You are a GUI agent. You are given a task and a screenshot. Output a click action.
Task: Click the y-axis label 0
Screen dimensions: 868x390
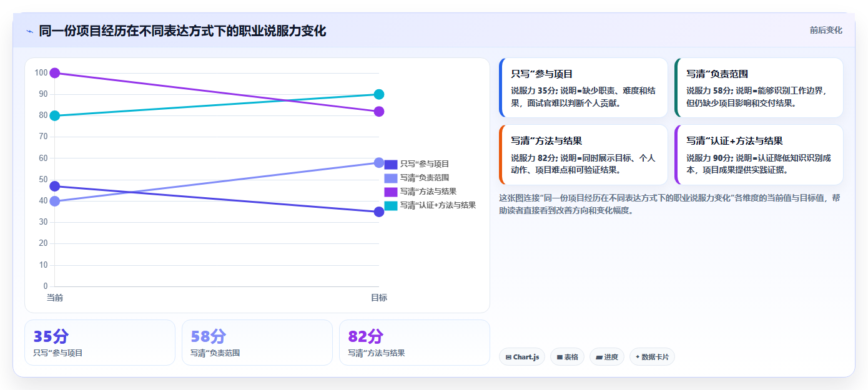46,286
